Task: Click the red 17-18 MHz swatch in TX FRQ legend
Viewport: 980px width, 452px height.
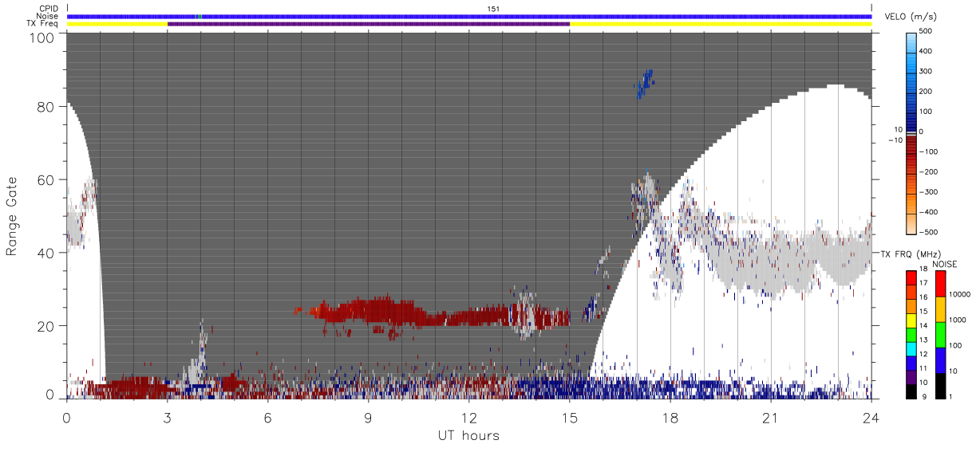Action: [x=911, y=277]
